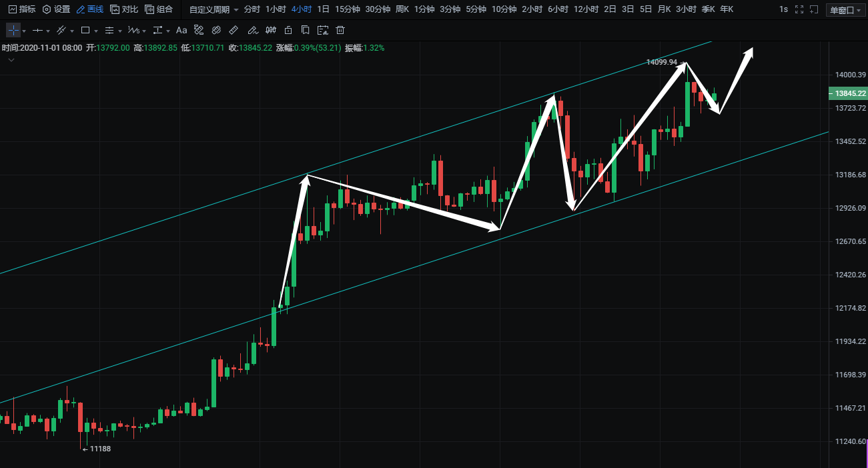This screenshot has width=868, height=468.
Task: Click the fullscreen expand icon
Action: (799, 9)
